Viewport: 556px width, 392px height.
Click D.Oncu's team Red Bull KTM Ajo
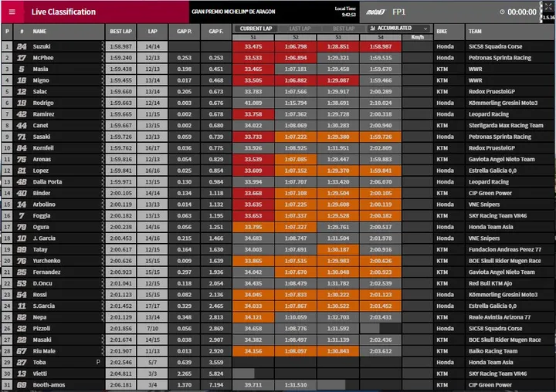pyautogui.click(x=490, y=283)
